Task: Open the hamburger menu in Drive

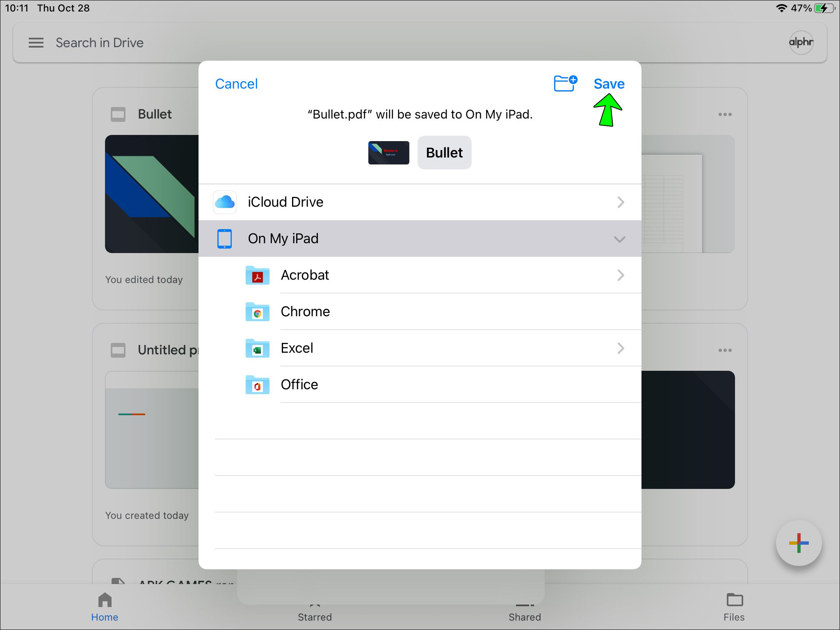Action: click(36, 43)
